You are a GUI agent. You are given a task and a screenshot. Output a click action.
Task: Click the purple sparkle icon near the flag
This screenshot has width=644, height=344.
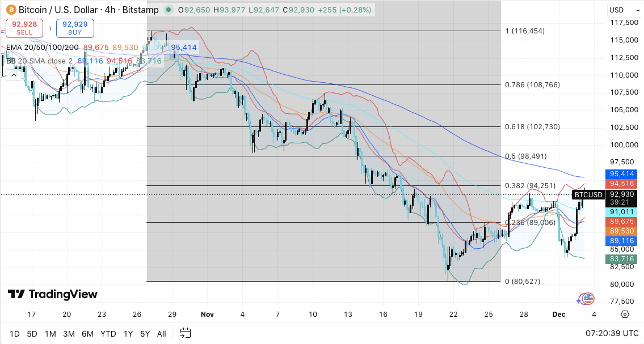(x=579, y=300)
